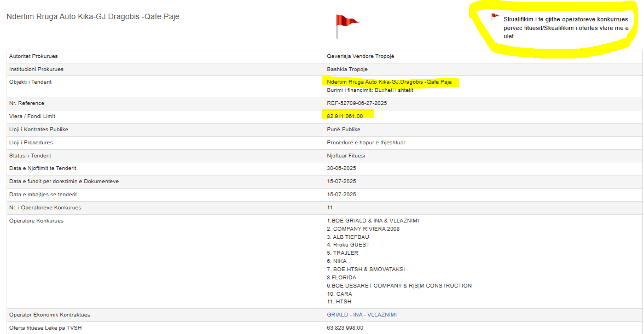Click the number of competing operators value 11
The width and height of the screenshot is (644, 334).
(x=329, y=208)
